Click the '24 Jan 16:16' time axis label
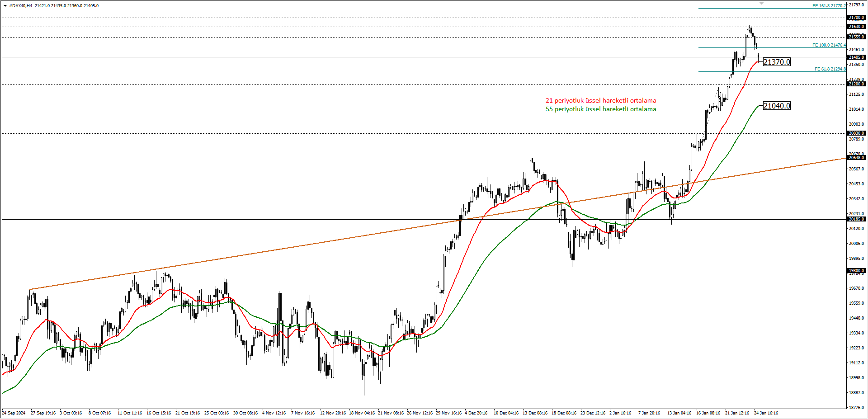Screen dimensions: 868x419 766,413
